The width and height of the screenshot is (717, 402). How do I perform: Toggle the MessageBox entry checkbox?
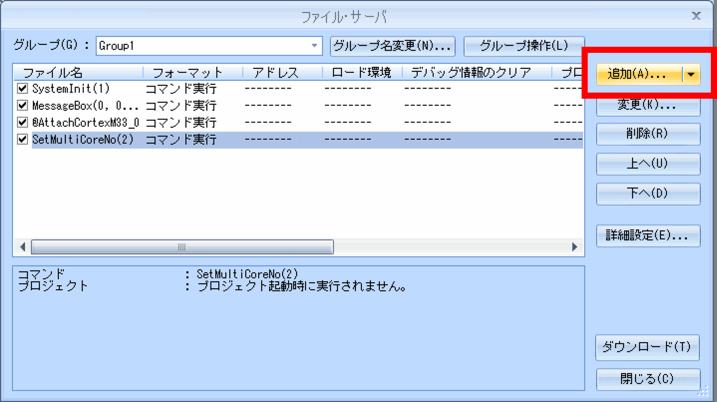(23, 106)
